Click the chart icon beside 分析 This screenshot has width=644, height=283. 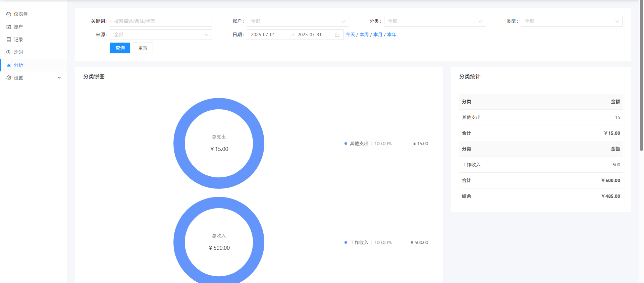9,65
